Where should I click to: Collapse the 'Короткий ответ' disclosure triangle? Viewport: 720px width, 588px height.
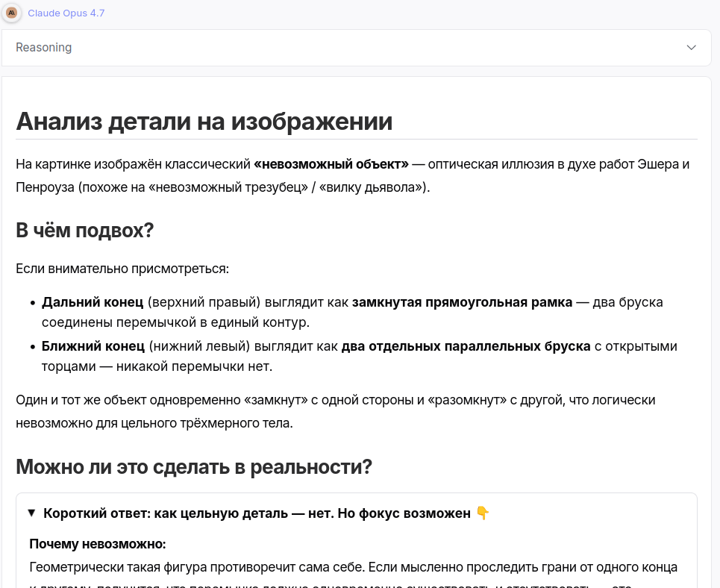click(31, 513)
